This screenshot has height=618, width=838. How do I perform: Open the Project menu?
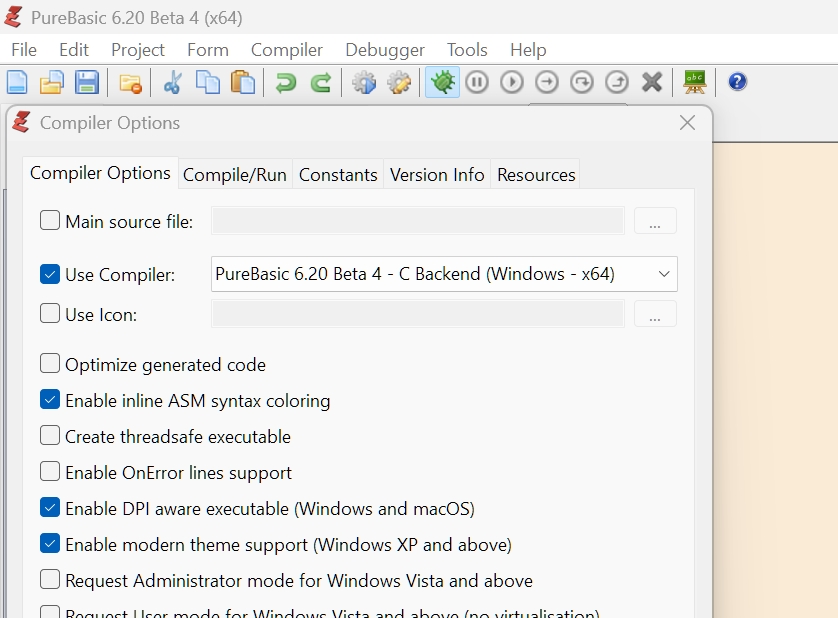pyautogui.click(x=138, y=50)
